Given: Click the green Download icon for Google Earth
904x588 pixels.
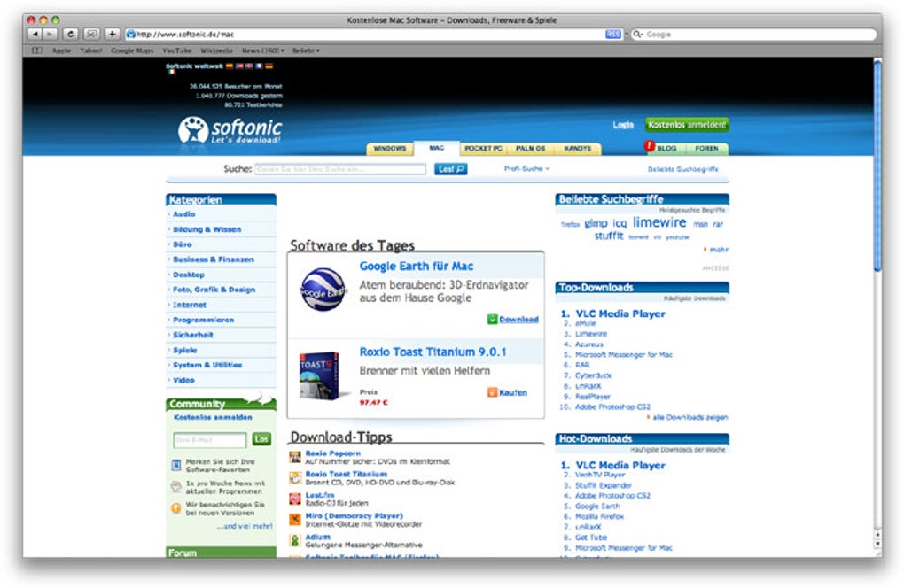Looking at the screenshot, I should coord(492,319).
